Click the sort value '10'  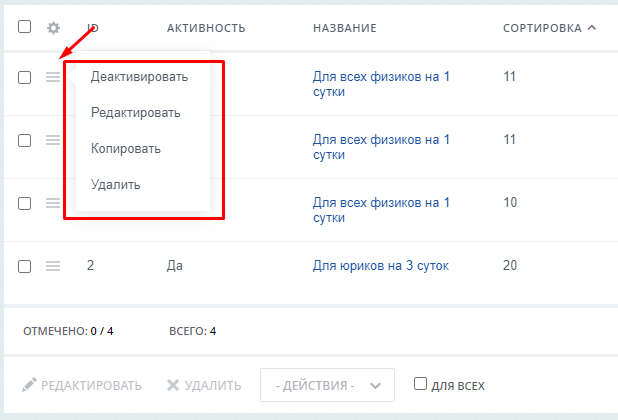(x=510, y=203)
